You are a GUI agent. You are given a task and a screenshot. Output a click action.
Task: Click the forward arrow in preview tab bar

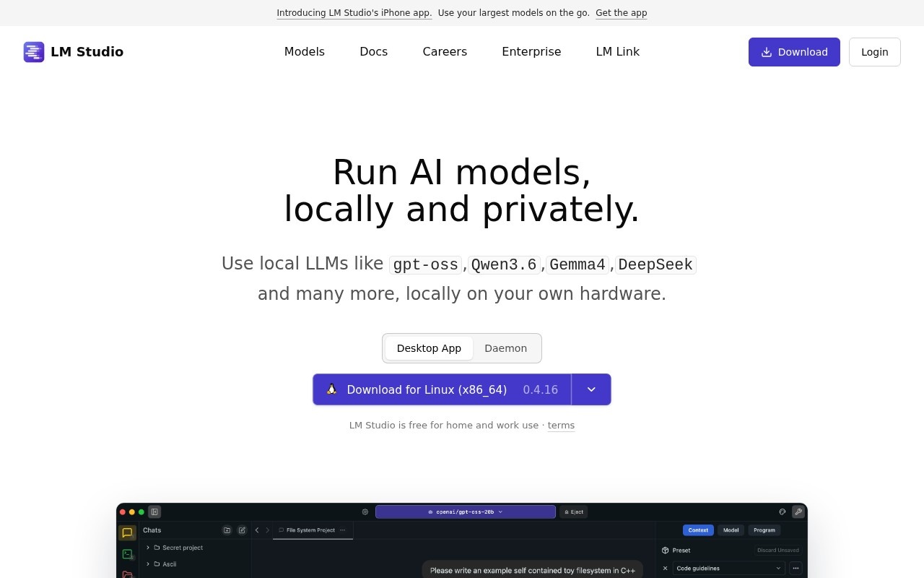coord(267,530)
